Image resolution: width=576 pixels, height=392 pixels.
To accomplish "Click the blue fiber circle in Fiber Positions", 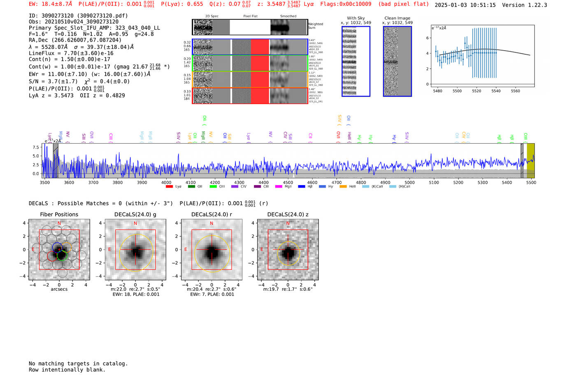I will (57, 248).
